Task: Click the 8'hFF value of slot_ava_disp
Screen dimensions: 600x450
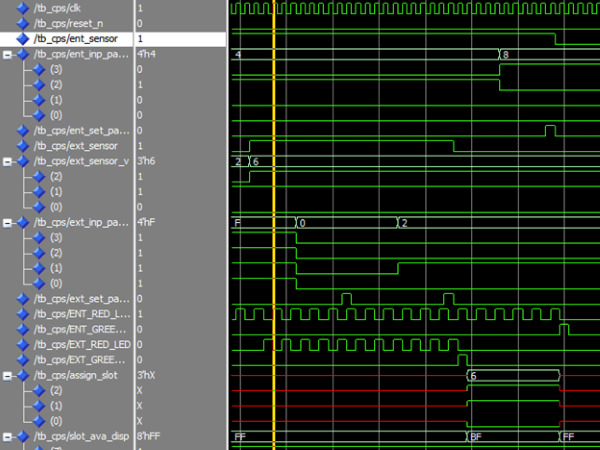Action: [149, 437]
